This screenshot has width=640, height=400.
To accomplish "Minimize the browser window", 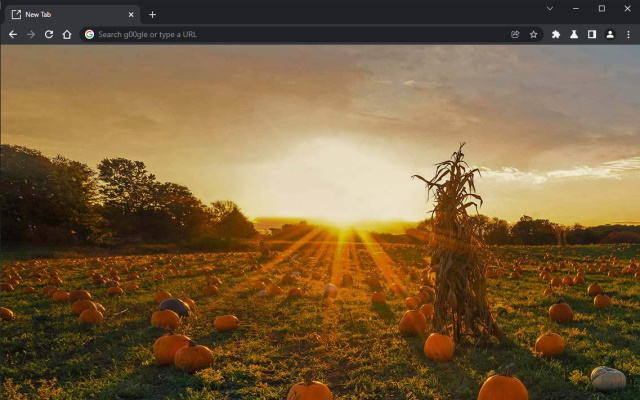I will pyautogui.click(x=576, y=9).
